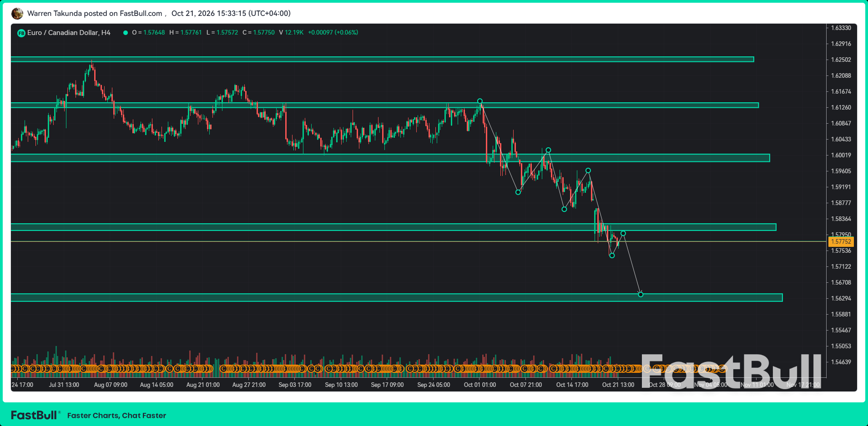Click time axis label 'Oct 01 01:00'
868x426 pixels.
[479, 385]
